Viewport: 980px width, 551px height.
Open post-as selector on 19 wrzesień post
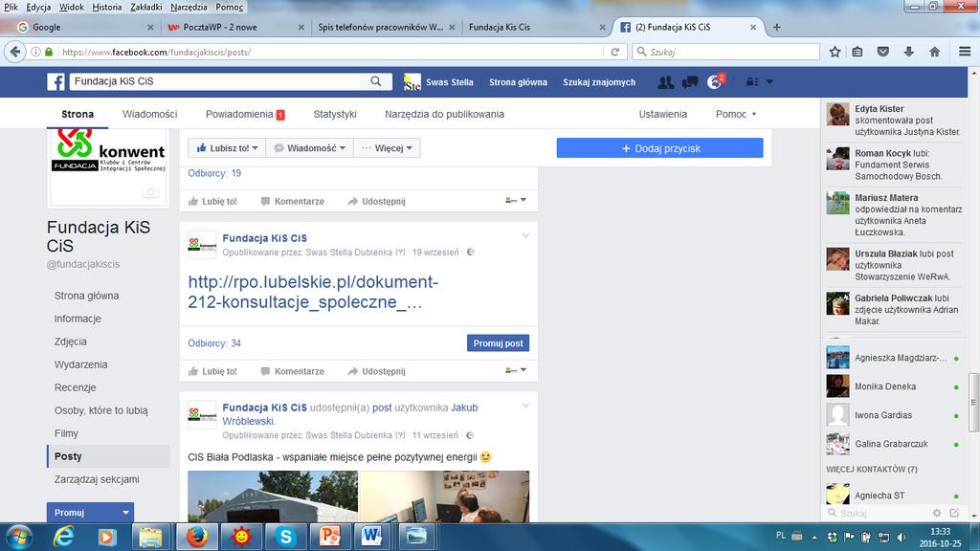tap(516, 370)
